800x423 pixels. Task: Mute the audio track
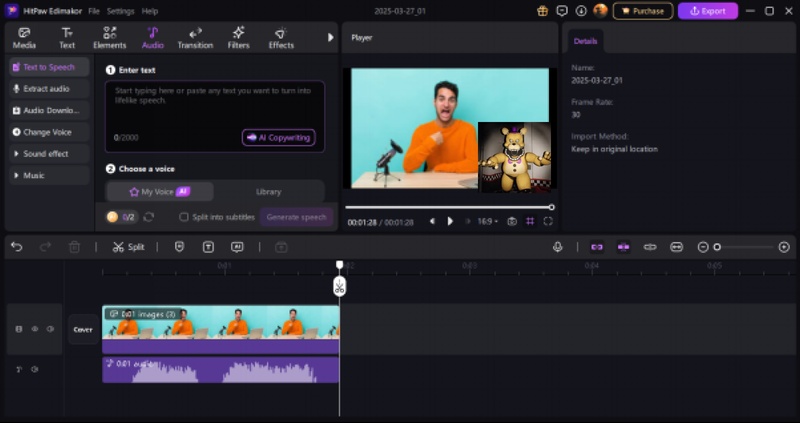coord(34,369)
